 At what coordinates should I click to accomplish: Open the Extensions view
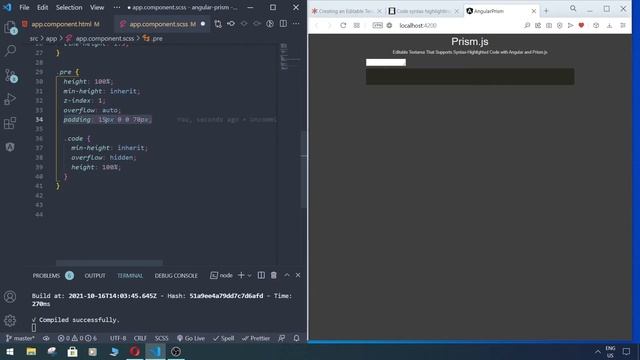click(10, 123)
